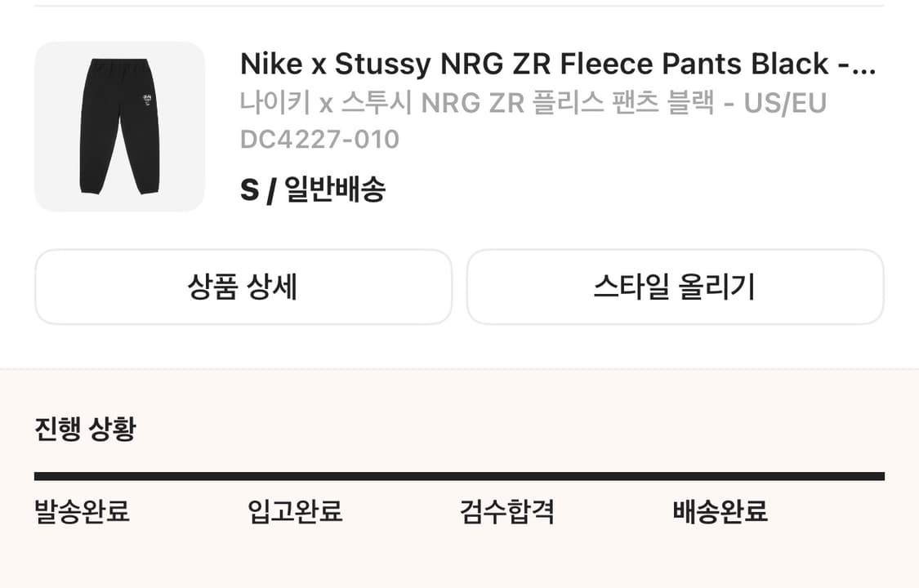Open 상품 상세 product details
This screenshot has width=919, height=588.
point(243,287)
